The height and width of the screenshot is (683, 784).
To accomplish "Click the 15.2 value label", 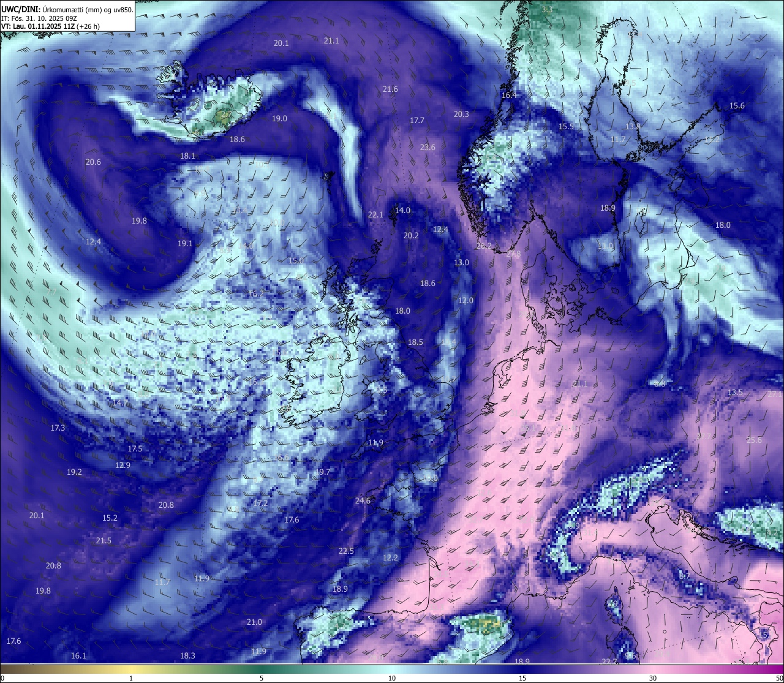I will click(x=110, y=518).
